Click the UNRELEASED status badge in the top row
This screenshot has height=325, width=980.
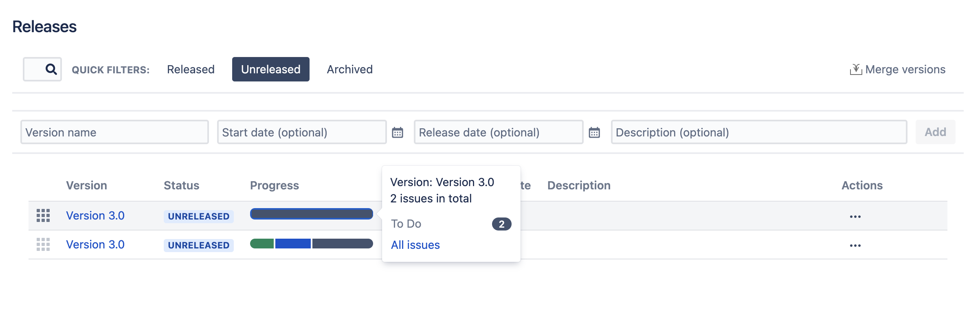199,216
